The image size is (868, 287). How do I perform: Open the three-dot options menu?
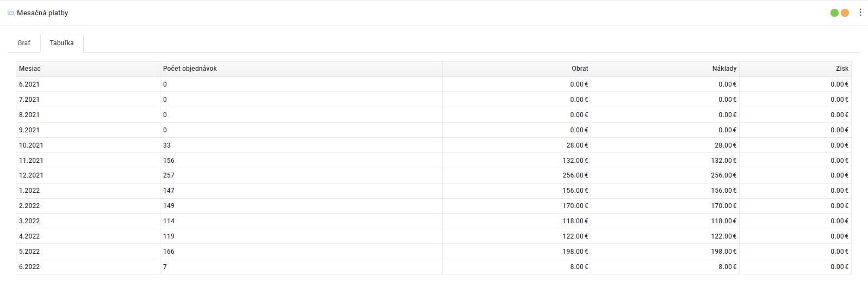[x=860, y=13]
